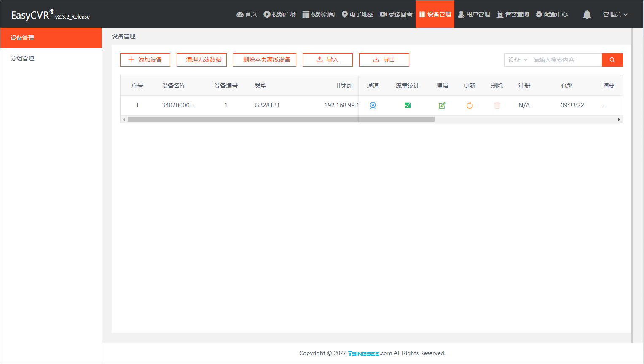The height and width of the screenshot is (364, 644).
Task: Click the 清理无效数据 button
Action: coord(201,60)
